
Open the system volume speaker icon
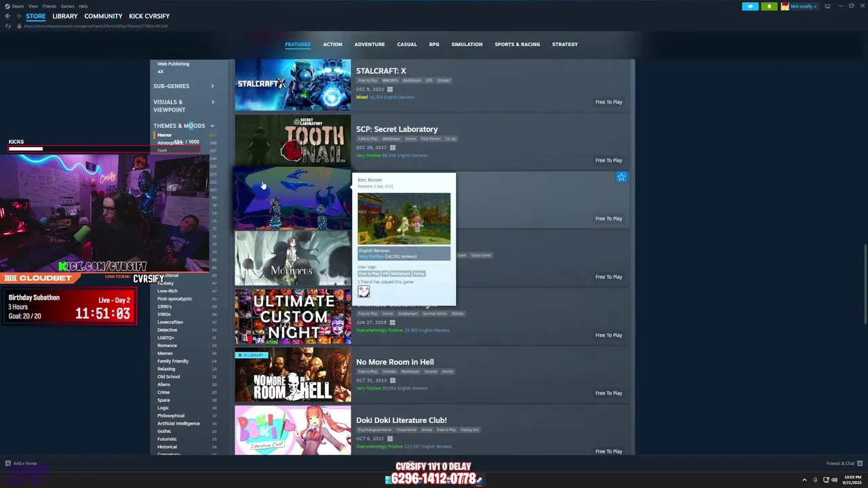834,480
